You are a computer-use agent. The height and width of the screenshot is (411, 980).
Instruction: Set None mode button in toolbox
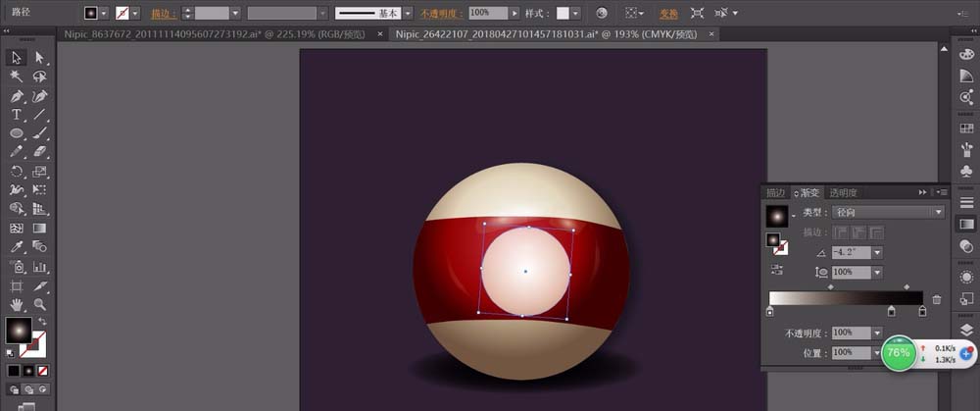pyautogui.click(x=43, y=371)
